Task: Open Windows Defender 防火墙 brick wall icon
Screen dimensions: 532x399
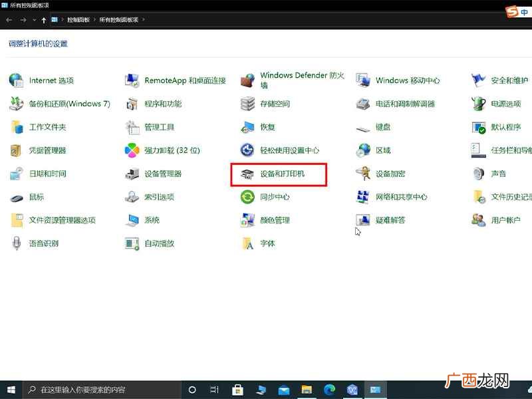Action: coord(247,80)
